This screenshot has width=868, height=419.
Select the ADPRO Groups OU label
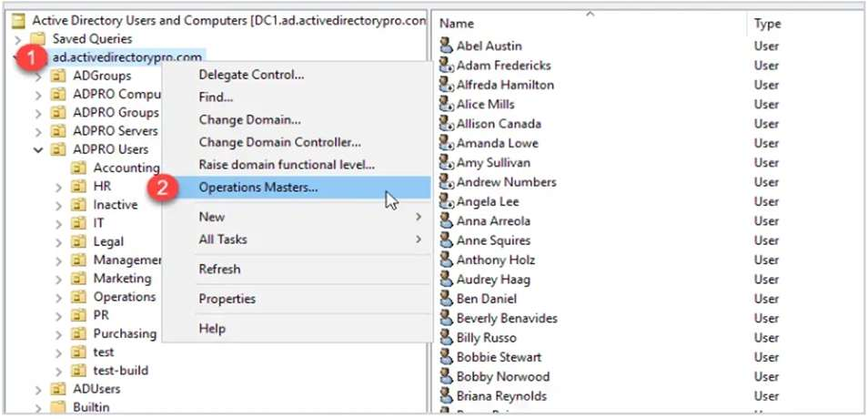[116, 113]
